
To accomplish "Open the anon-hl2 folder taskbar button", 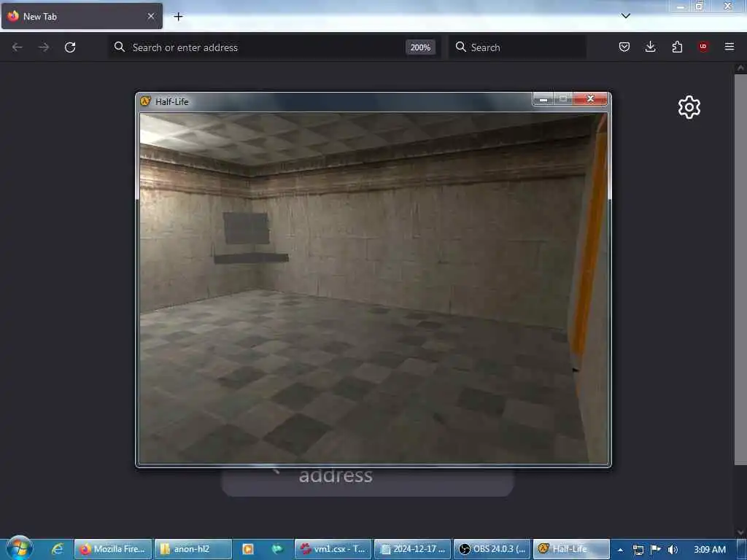I will tap(193, 549).
